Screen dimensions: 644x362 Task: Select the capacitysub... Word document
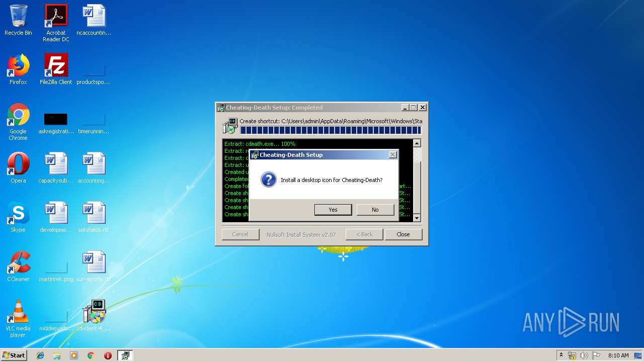[x=56, y=168]
